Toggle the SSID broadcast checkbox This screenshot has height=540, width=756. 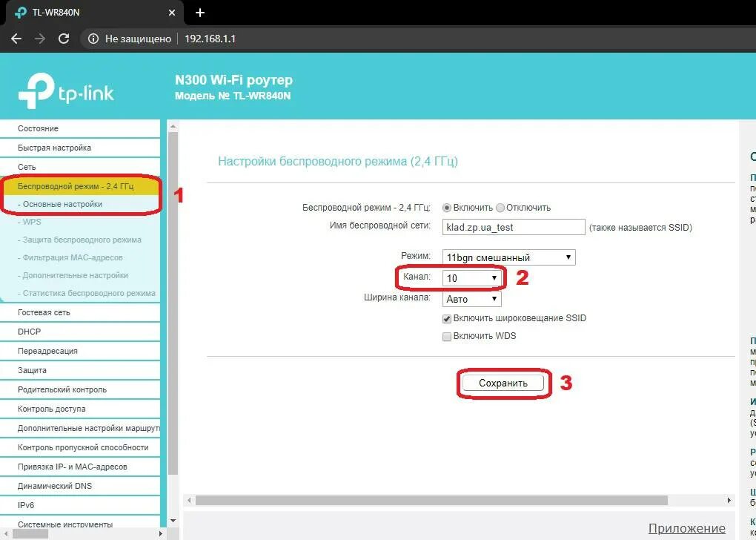tap(446, 318)
